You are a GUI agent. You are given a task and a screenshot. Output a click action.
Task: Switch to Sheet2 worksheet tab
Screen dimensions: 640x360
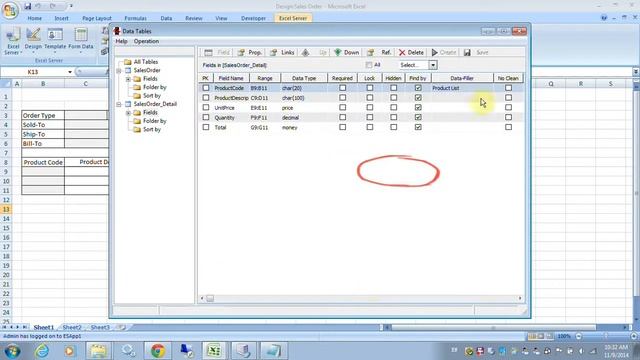[x=72, y=327]
